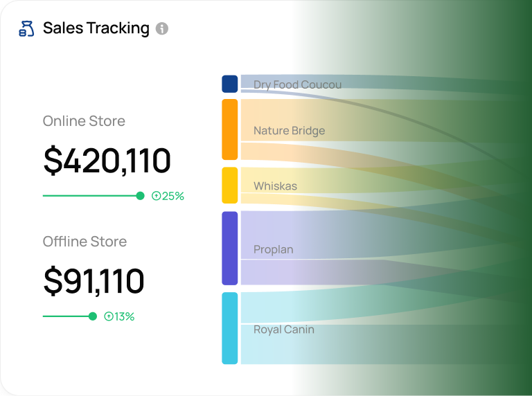Click the Royal Canin label
The image size is (532, 396).
[x=283, y=330]
